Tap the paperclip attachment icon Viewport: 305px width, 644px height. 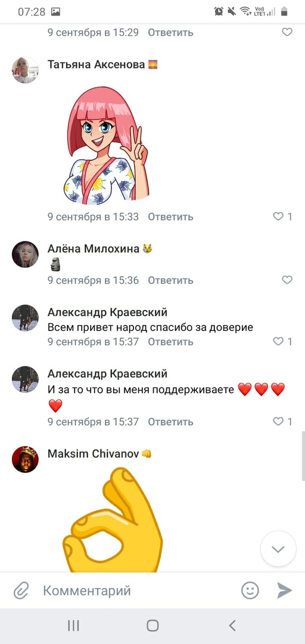20,590
